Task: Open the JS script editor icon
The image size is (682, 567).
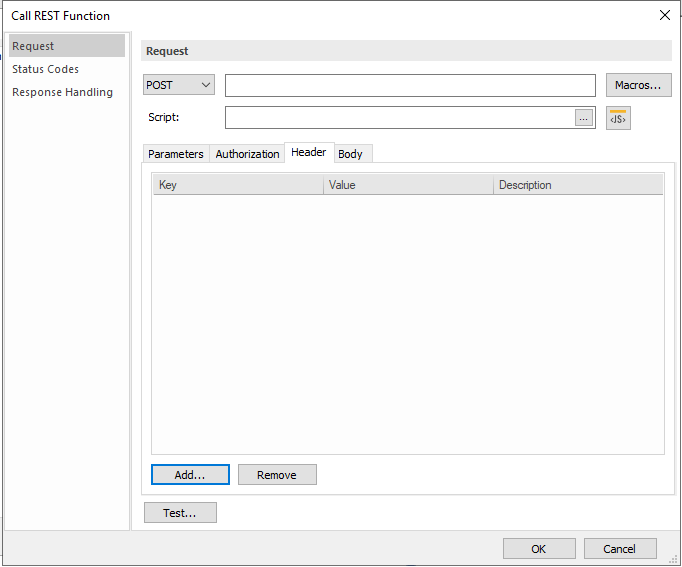Action: coord(618,118)
